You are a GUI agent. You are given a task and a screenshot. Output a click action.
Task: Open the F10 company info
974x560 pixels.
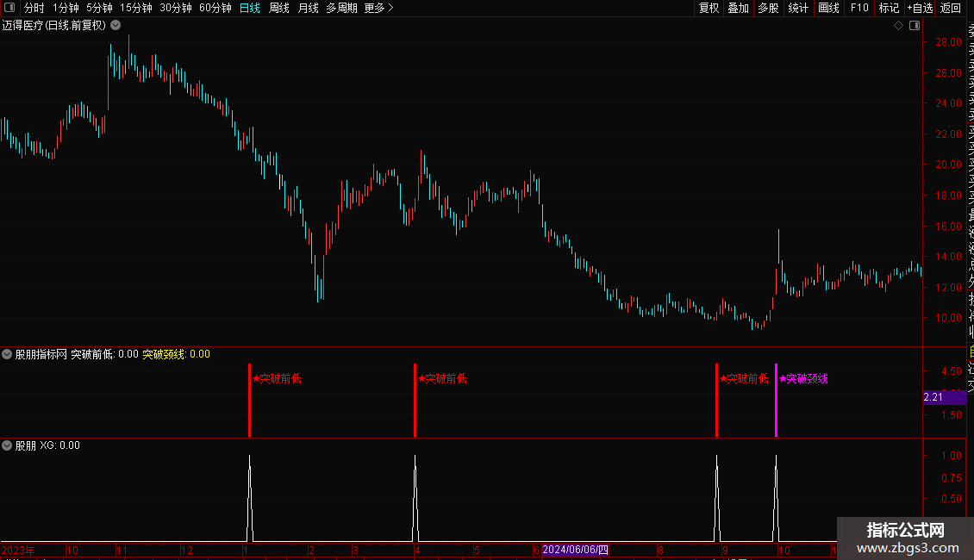pos(859,8)
